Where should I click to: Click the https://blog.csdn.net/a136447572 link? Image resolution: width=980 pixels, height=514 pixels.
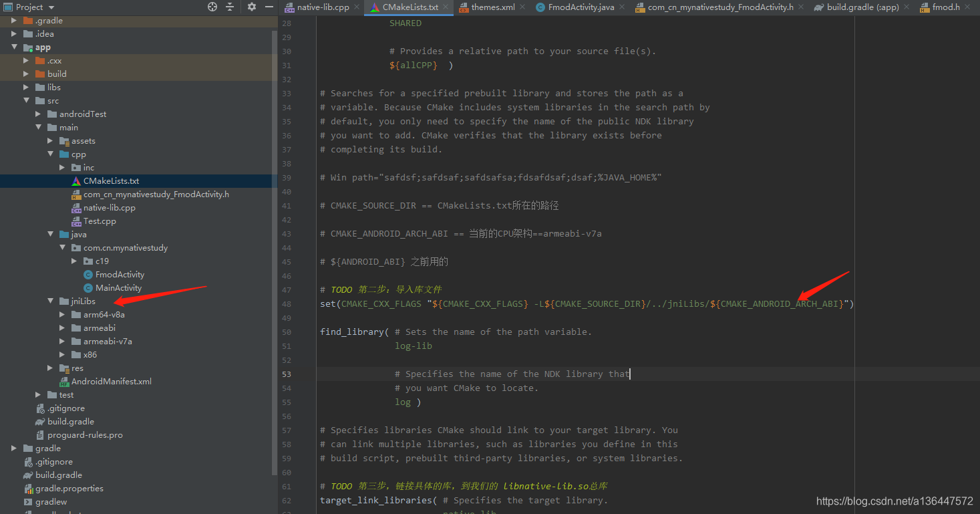click(x=894, y=501)
